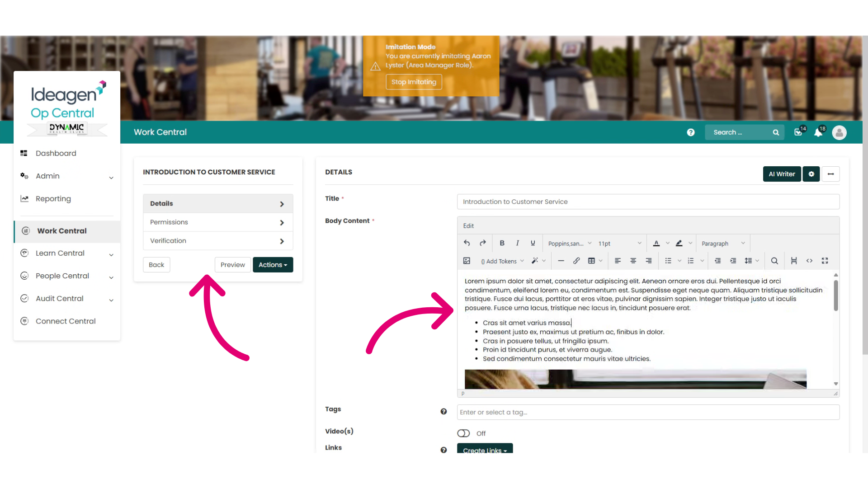The width and height of the screenshot is (868, 488).
Task: Click the fullscreen editor icon
Action: click(x=825, y=261)
